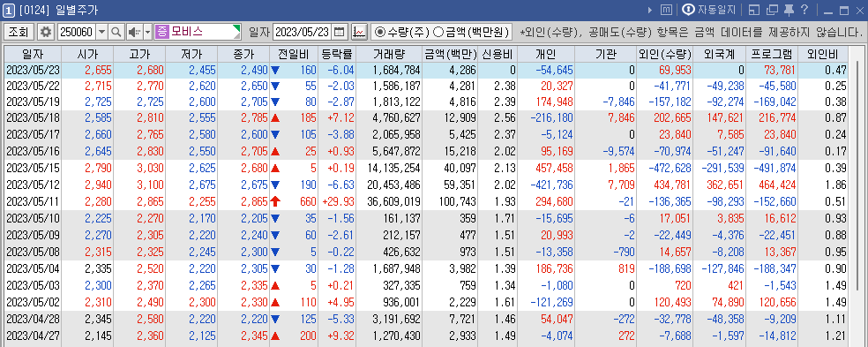Viewport: 868px width, 347px height.
Task: Click the 기관 column header
Action: [x=606, y=55]
